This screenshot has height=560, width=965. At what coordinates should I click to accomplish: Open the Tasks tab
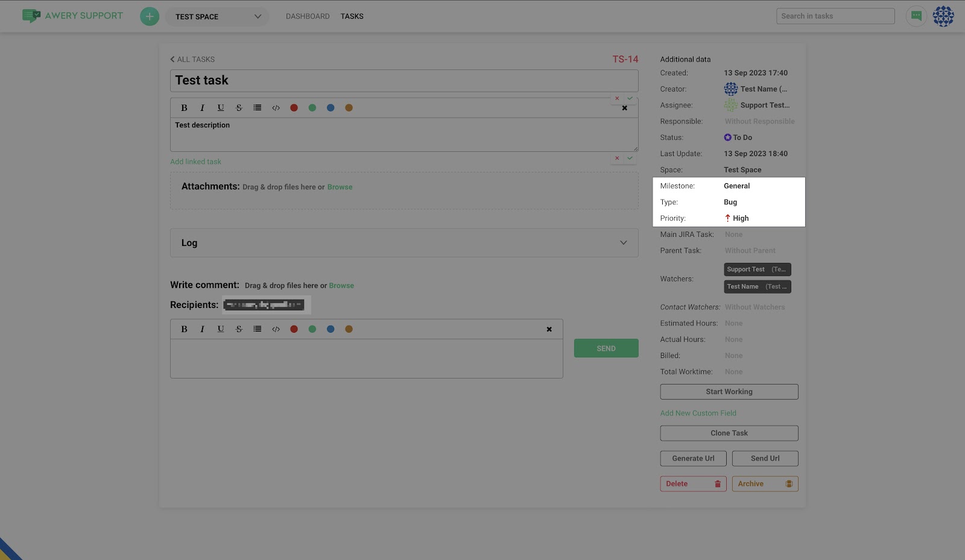click(x=352, y=16)
